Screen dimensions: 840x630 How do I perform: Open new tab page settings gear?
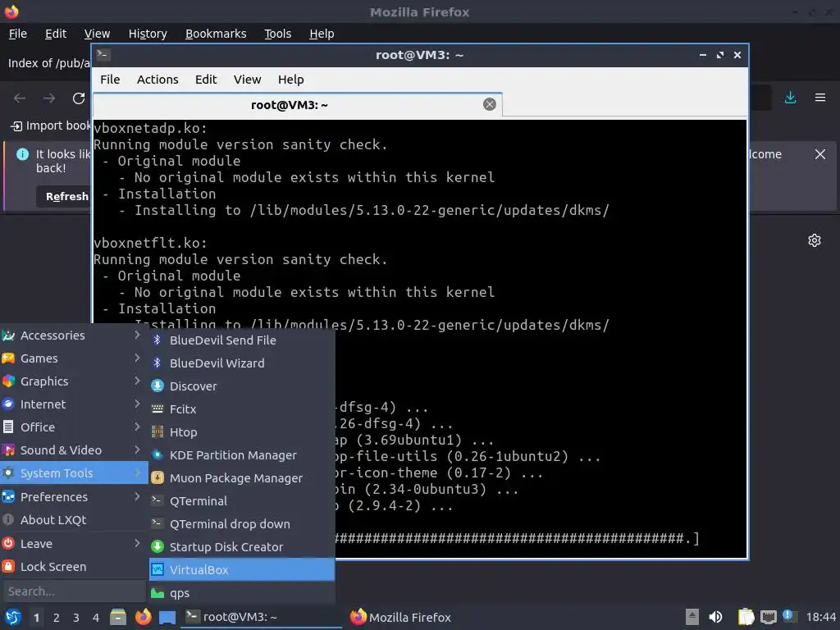(815, 240)
